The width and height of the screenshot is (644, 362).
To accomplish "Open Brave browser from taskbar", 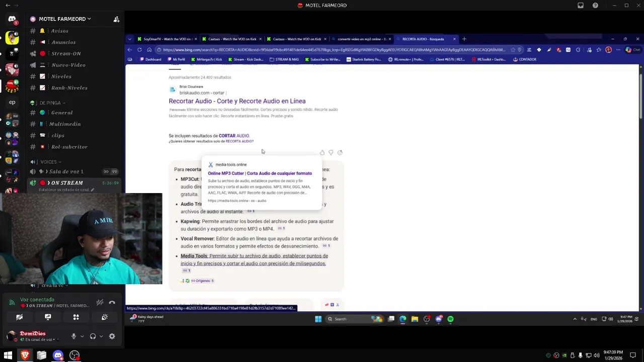I will click(x=25, y=355).
